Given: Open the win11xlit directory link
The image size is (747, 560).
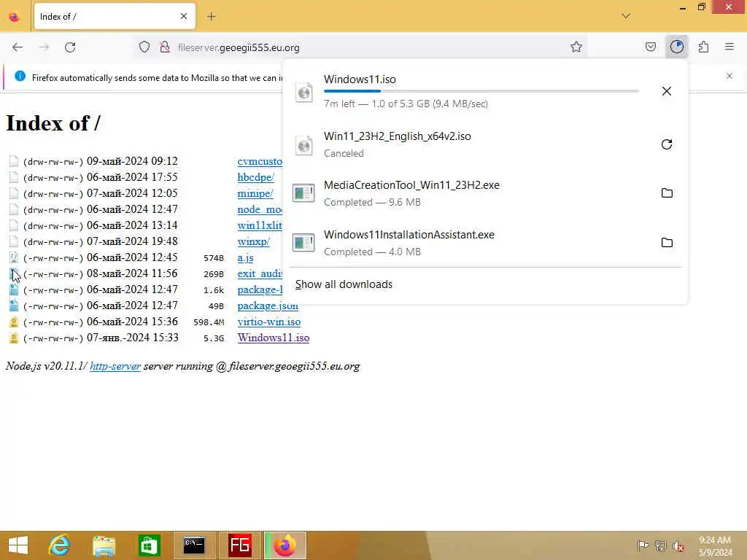Looking at the screenshot, I should point(260,225).
